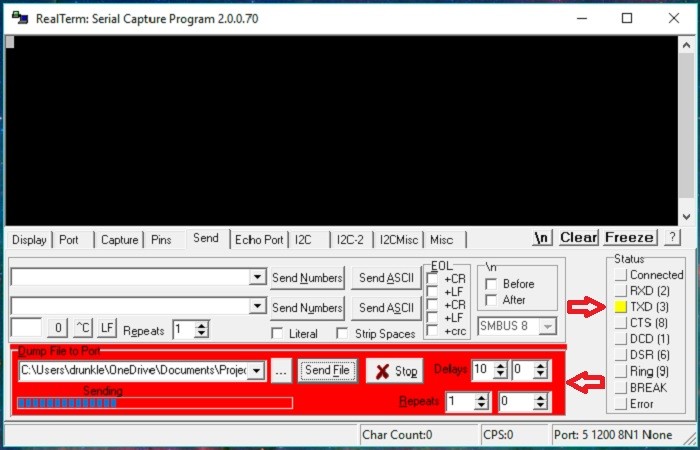Screen dimensions: 700x450
Task: Open the I2C tab
Action: 303,240
